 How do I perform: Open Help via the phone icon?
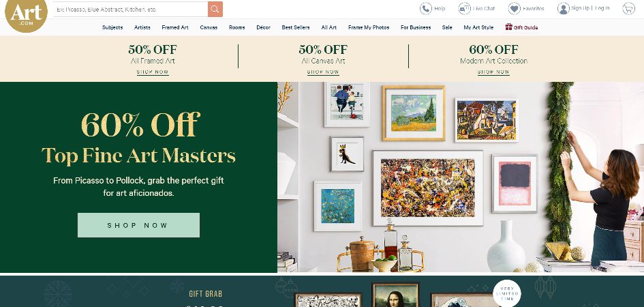[425, 9]
